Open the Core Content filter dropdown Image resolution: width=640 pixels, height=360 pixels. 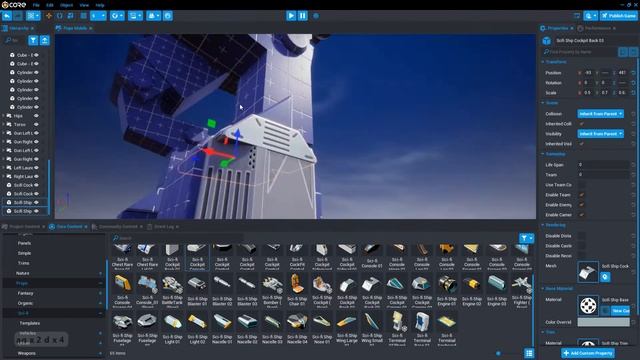tap(527, 238)
